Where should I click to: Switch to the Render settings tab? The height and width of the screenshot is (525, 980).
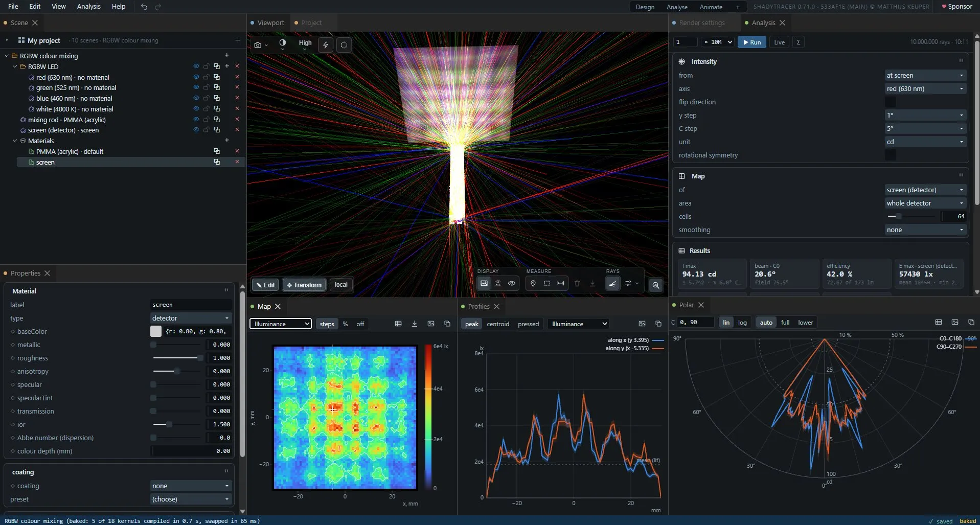click(701, 22)
